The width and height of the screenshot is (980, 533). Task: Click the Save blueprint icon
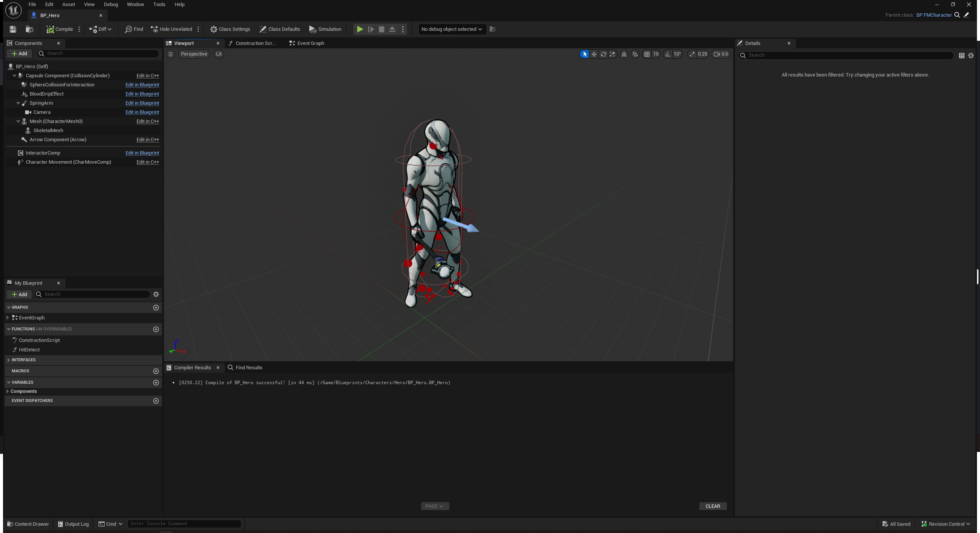click(13, 29)
